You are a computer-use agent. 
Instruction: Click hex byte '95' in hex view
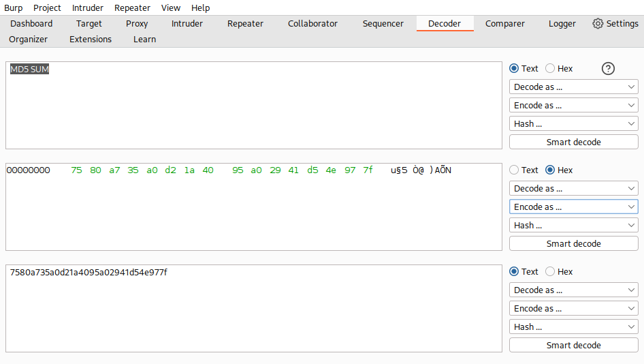pos(238,170)
